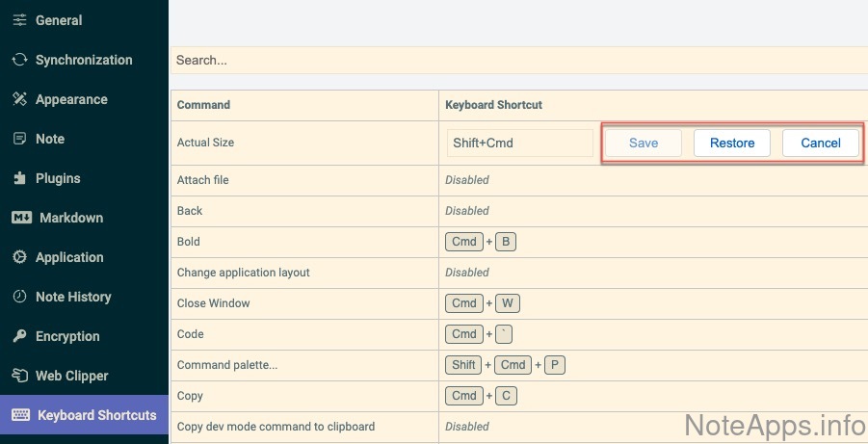Click the Encryption key icon
868x444 pixels.
pos(19,336)
